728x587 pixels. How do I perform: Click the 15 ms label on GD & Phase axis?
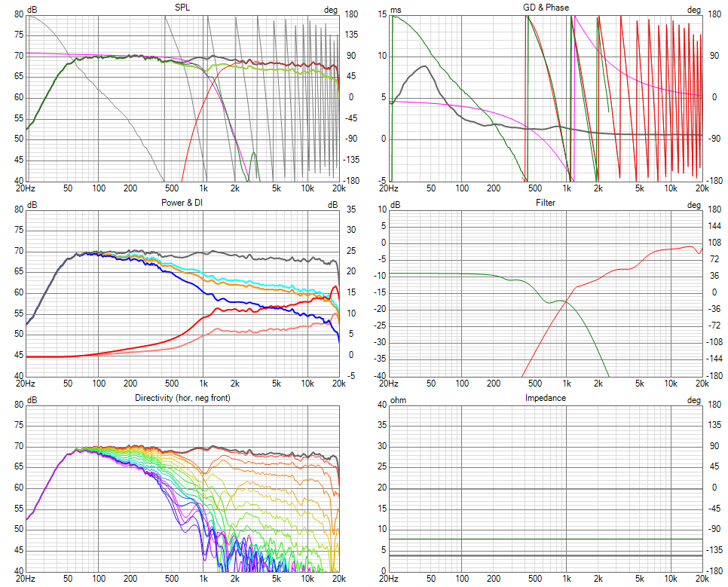(x=382, y=14)
